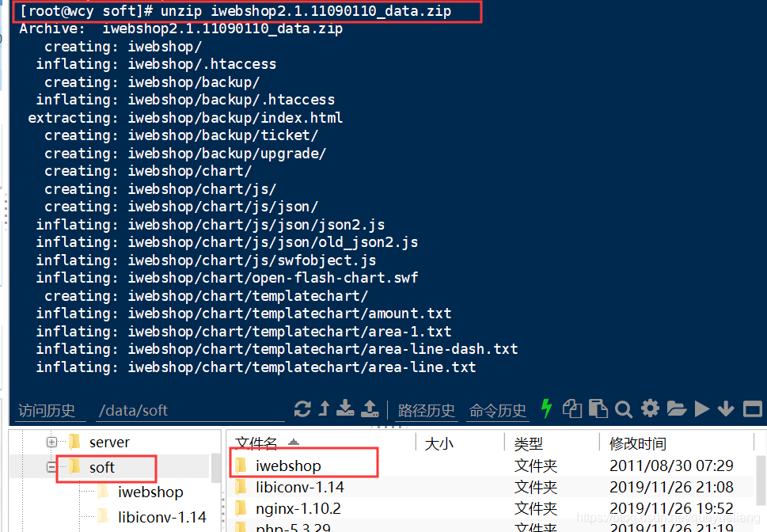Click the fullscreen window icon
The height and width of the screenshot is (532, 767).
point(752,408)
